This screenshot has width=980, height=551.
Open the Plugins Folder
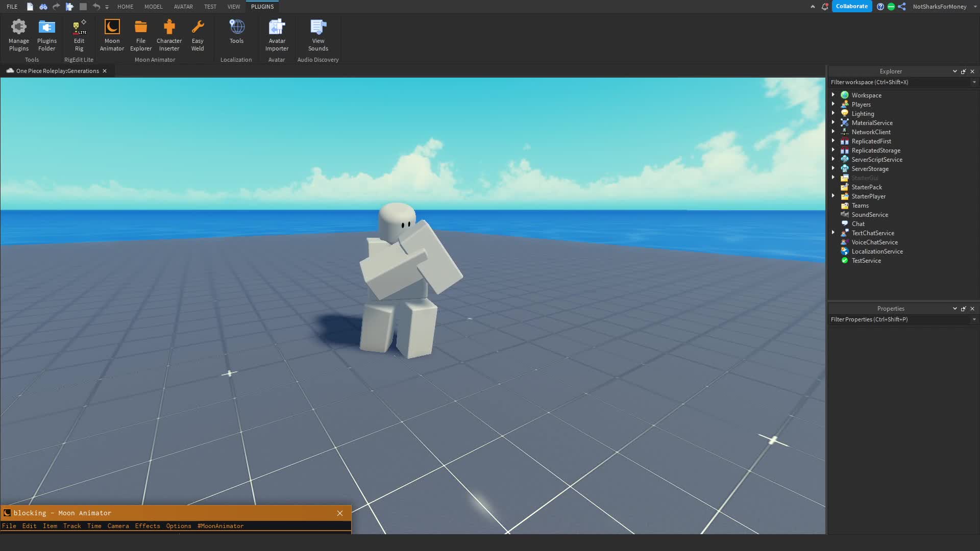[46, 34]
